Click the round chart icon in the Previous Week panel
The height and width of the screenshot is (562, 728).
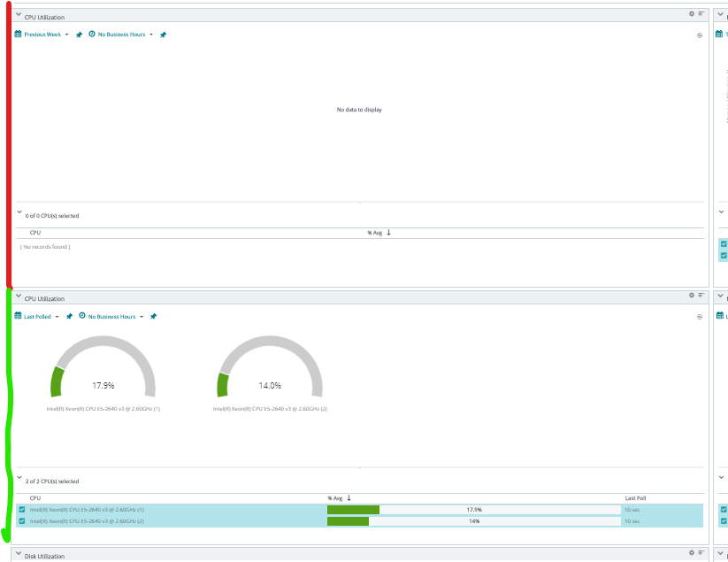[x=700, y=35]
